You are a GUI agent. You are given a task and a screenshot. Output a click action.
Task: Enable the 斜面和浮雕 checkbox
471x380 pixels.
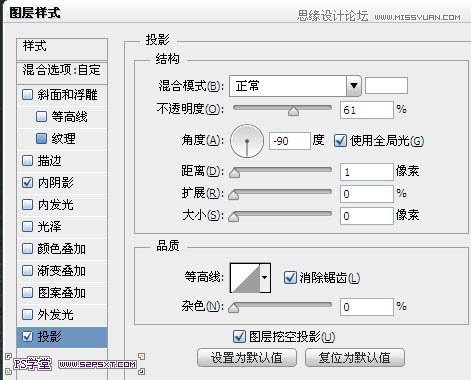point(27,95)
